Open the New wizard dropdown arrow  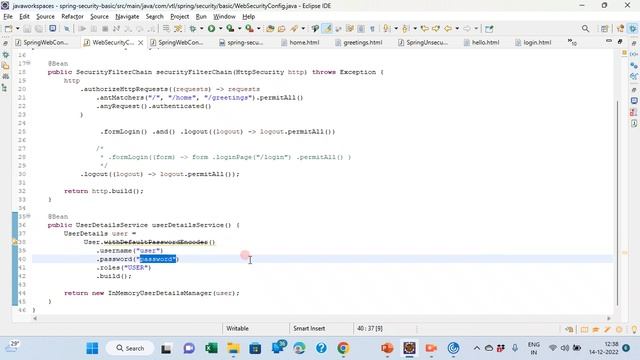[x=17, y=29]
